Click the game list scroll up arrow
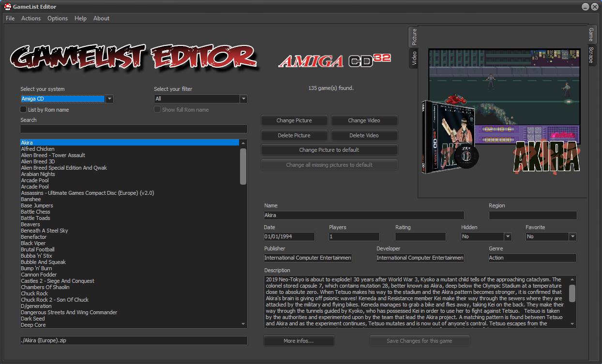This screenshot has width=602, height=364. point(243,143)
